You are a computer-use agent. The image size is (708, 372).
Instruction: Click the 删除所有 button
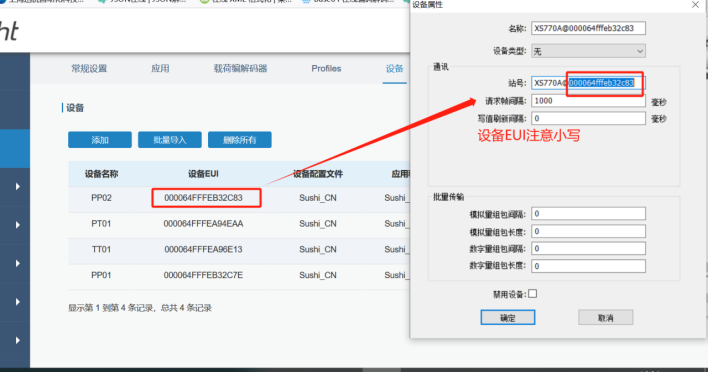pos(240,140)
